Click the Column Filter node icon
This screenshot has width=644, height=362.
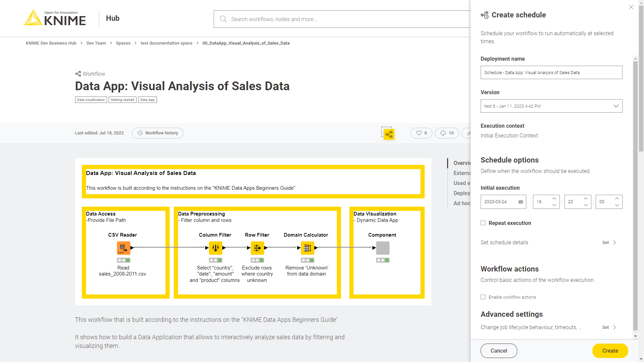(x=216, y=248)
